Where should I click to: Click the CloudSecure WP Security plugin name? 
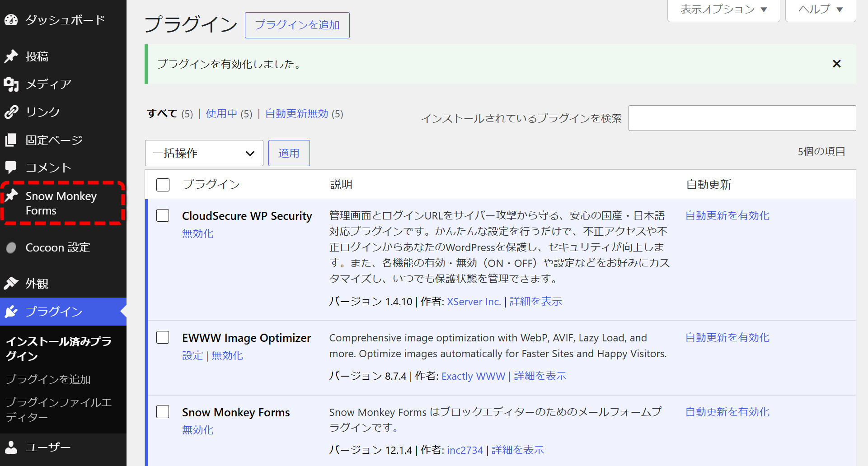(247, 216)
